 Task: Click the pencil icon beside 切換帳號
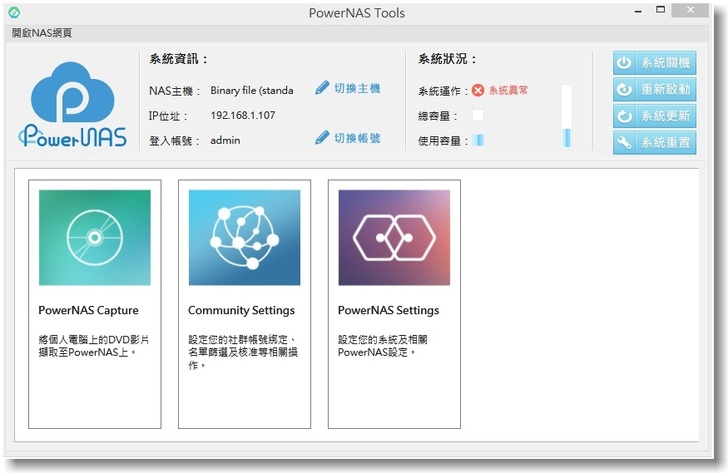322,139
